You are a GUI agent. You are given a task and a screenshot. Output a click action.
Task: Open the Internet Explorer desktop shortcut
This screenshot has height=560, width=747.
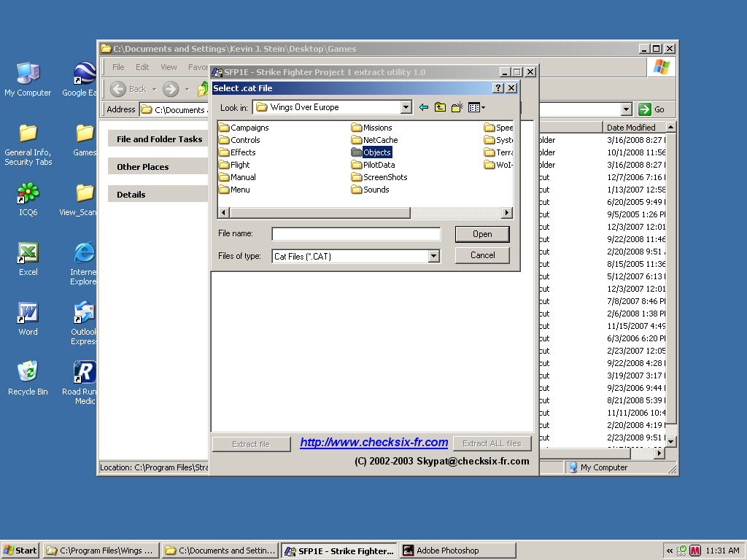pyautogui.click(x=83, y=263)
